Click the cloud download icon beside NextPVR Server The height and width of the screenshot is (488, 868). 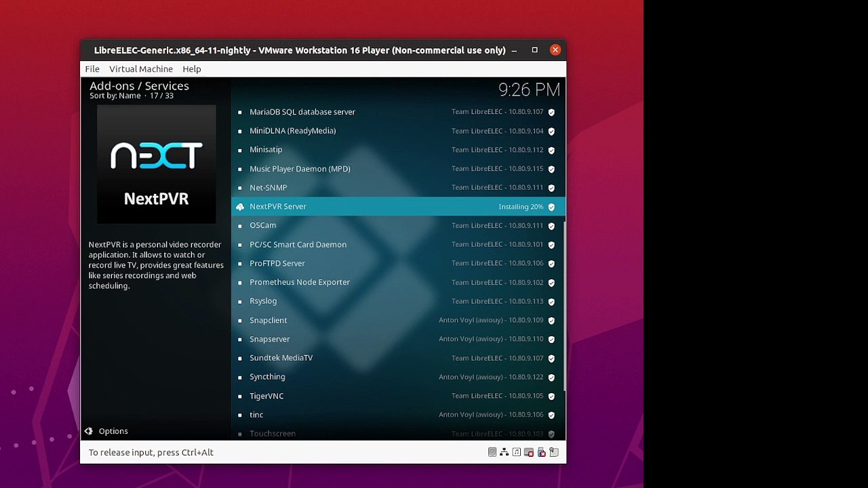(240, 207)
